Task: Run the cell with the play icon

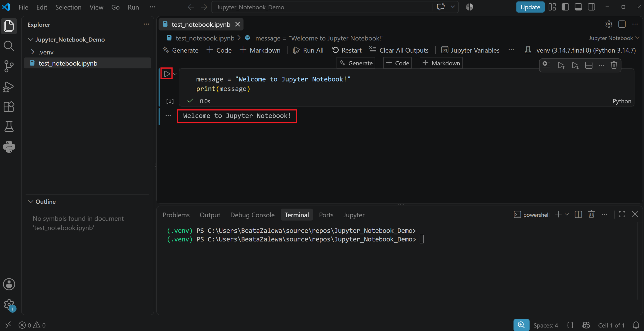Action: [167, 74]
